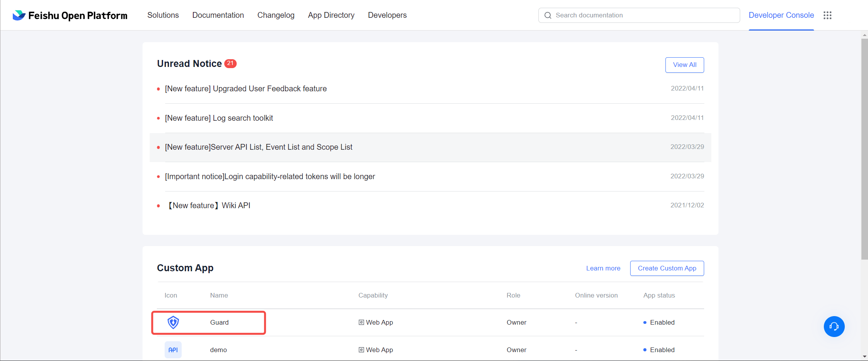
Task: Click the Feishu Open Platform logo
Action: coord(70,15)
